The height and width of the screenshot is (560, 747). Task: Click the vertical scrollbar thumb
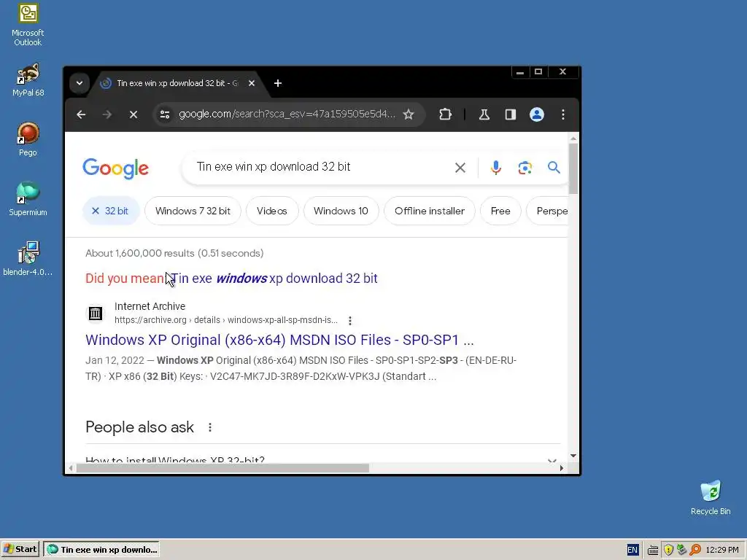tap(573, 168)
